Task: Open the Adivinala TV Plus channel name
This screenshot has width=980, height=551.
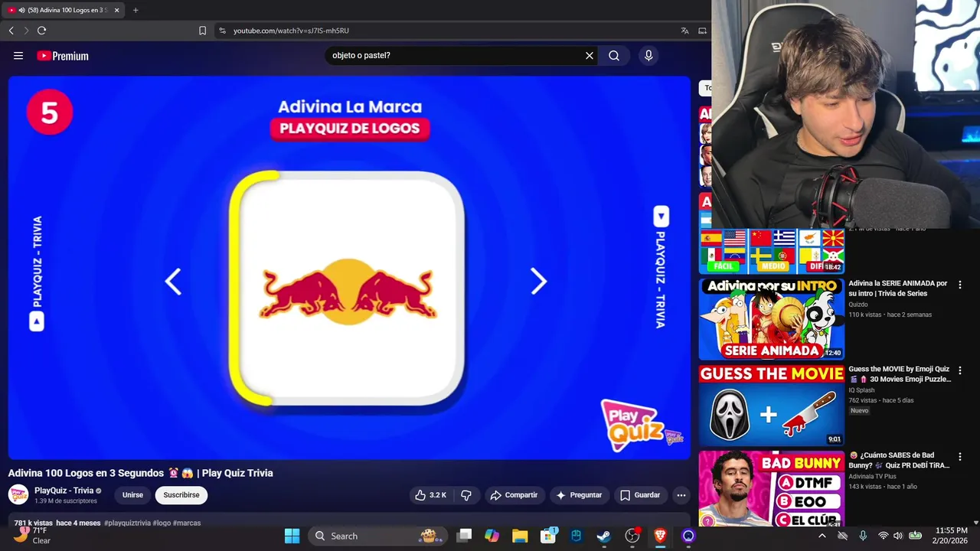Action: 872,476
